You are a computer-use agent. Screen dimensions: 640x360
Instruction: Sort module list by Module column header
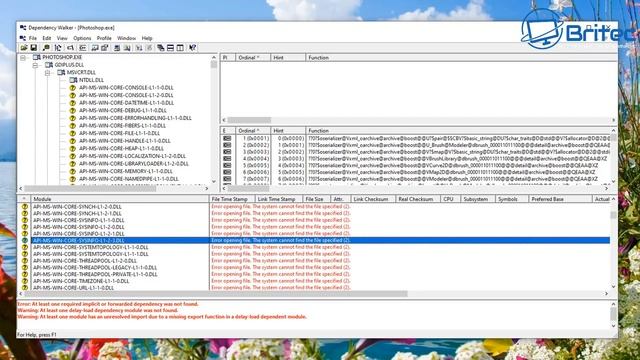click(120, 199)
